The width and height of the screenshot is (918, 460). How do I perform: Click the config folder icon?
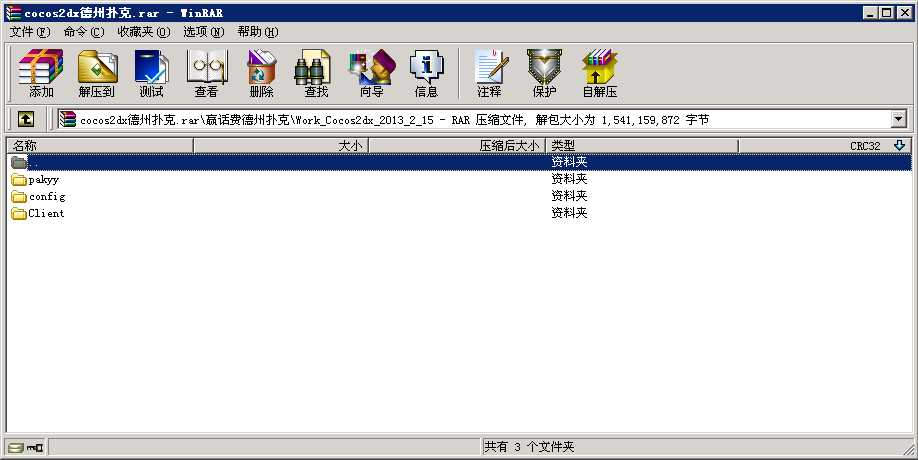tap(19, 197)
